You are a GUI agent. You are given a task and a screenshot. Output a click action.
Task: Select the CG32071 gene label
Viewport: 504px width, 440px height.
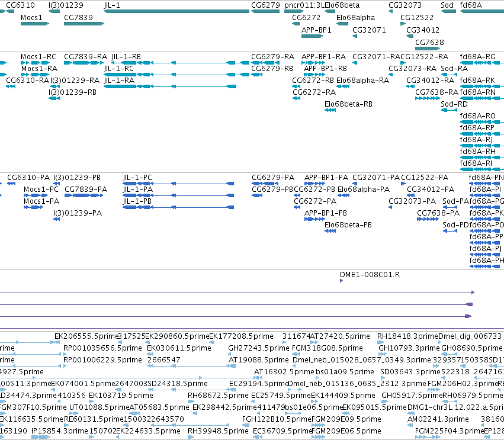click(369, 30)
